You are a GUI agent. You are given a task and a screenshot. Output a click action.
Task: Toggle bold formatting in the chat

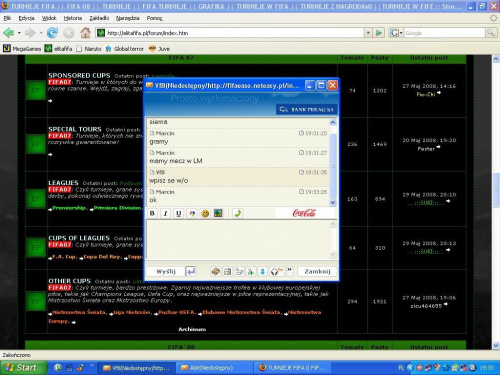pyautogui.click(x=152, y=213)
